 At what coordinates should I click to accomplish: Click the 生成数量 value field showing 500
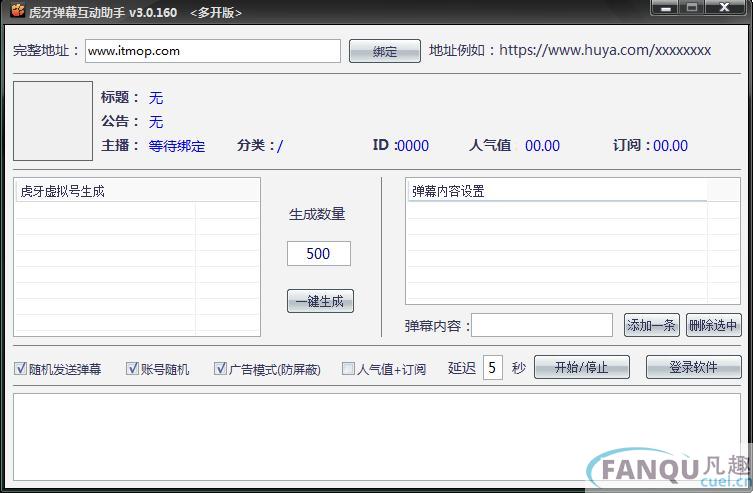point(319,253)
